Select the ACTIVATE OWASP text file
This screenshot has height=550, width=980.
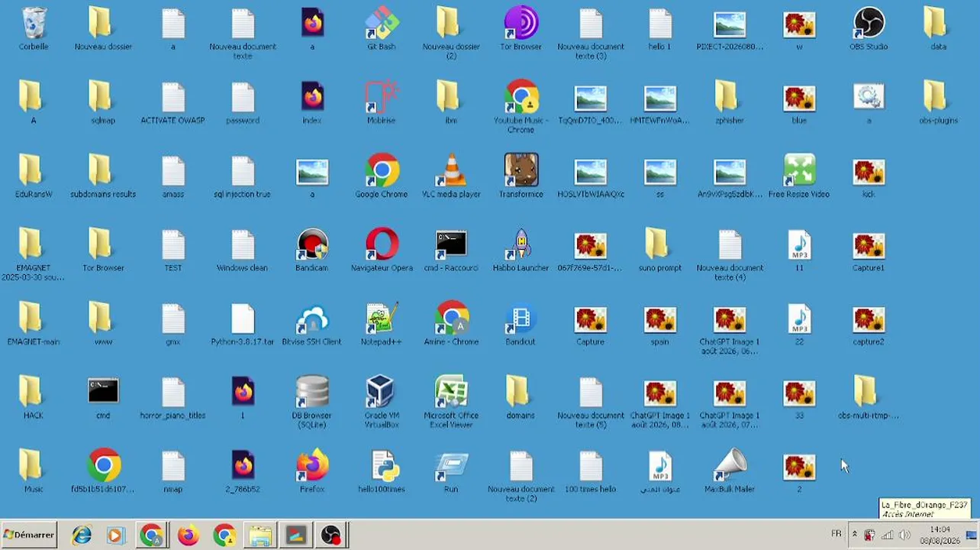pos(173,103)
